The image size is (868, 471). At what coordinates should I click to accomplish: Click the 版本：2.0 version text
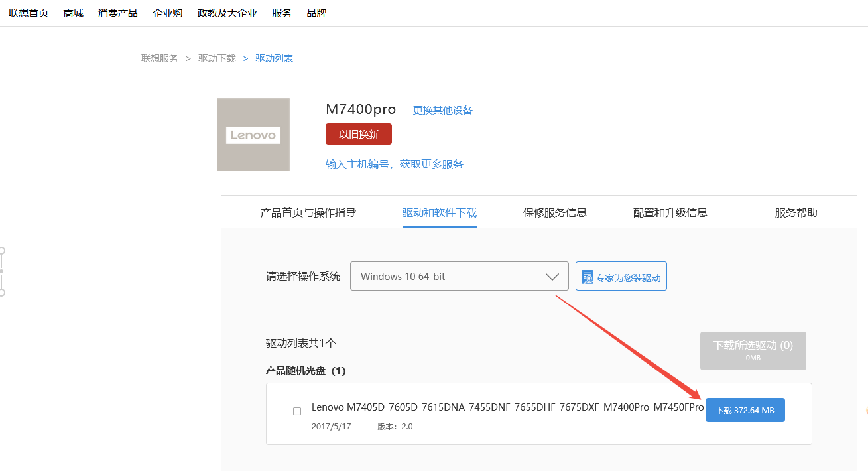395,427
